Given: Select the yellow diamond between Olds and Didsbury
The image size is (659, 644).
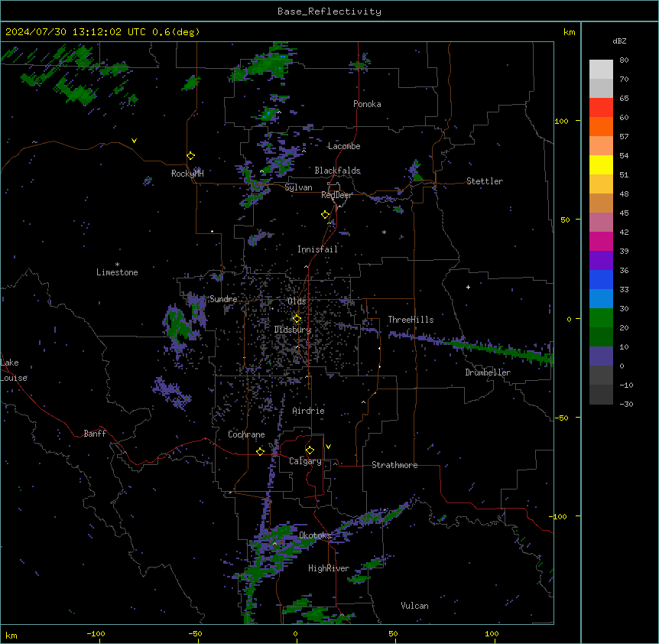Looking at the screenshot, I should [297, 319].
